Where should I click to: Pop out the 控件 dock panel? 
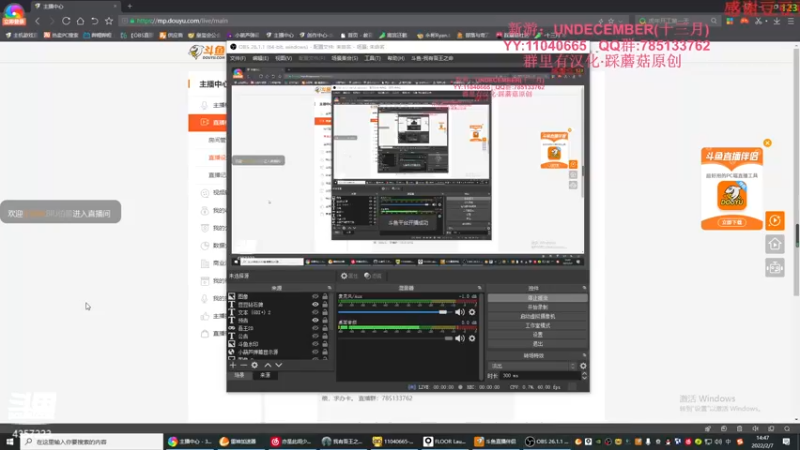[x=584, y=288]
